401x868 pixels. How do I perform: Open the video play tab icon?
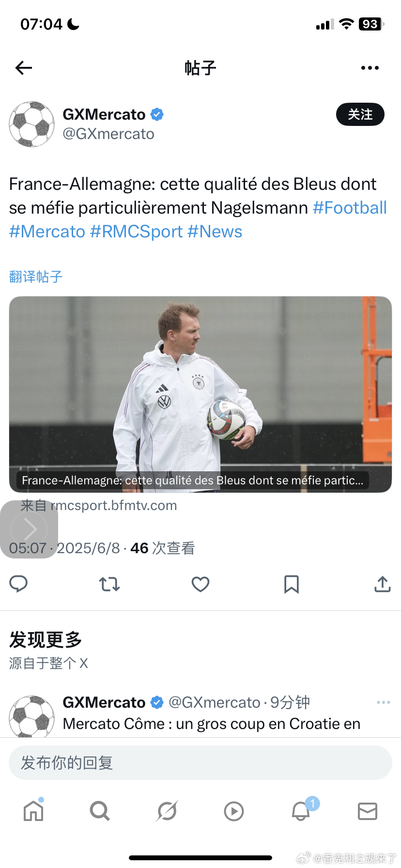coord(234,811)
